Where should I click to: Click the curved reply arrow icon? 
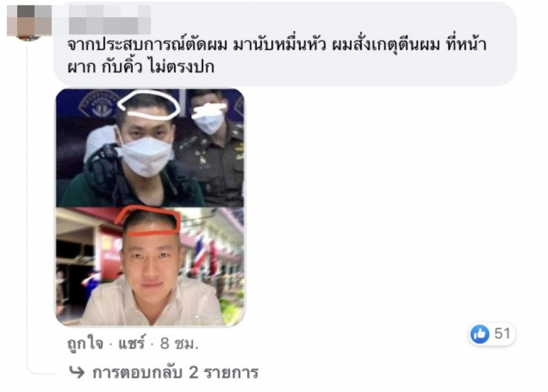77,372
